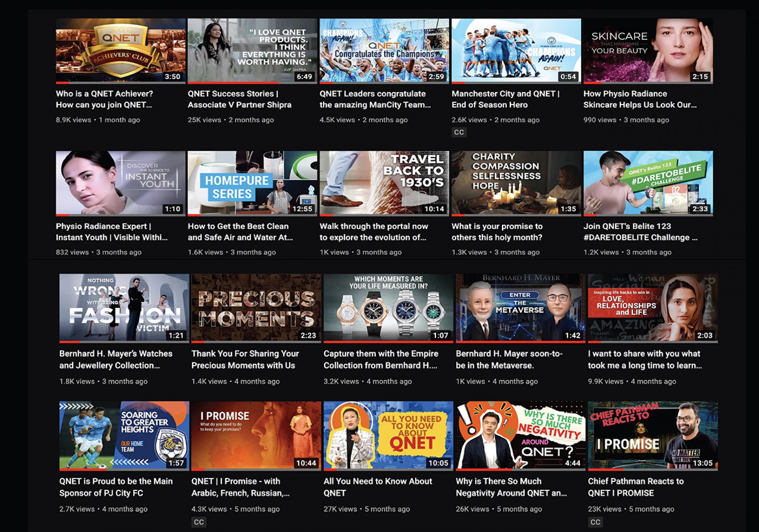The height and width of the screenshot is (532, 759).
Task: Click '832 views • 3 months ago' text
Action: pos(98,252)
